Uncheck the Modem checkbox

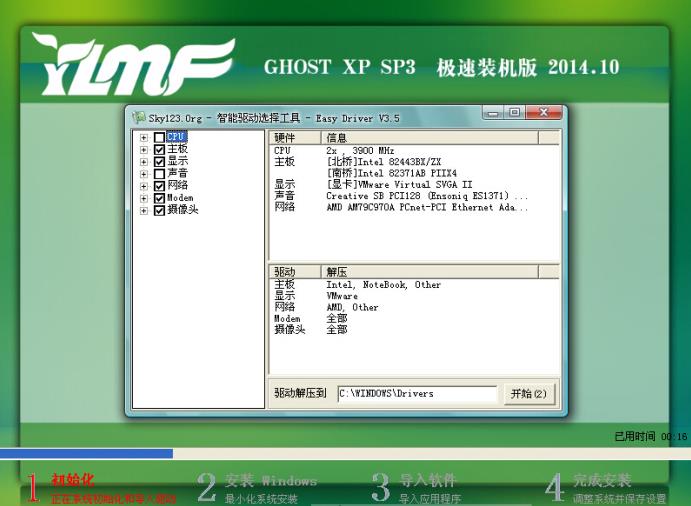pyautogui.click(x=160, y=198)
